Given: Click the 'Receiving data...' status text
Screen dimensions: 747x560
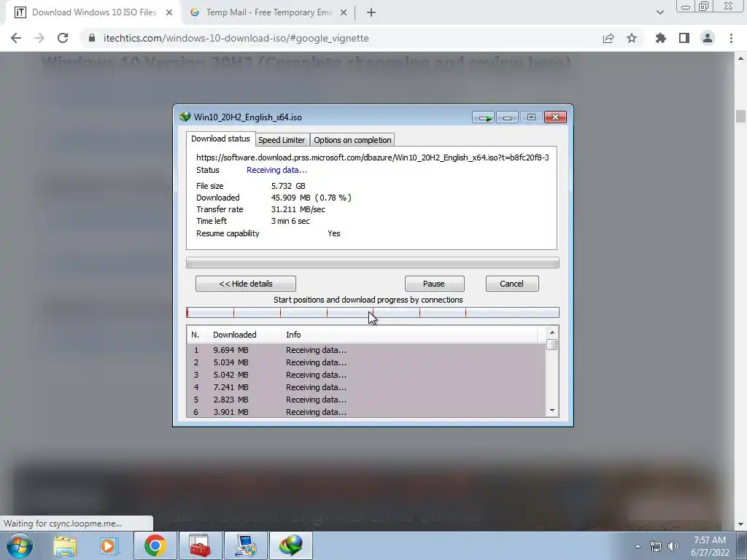Looking at the screenshot, I should coord(276,170).
